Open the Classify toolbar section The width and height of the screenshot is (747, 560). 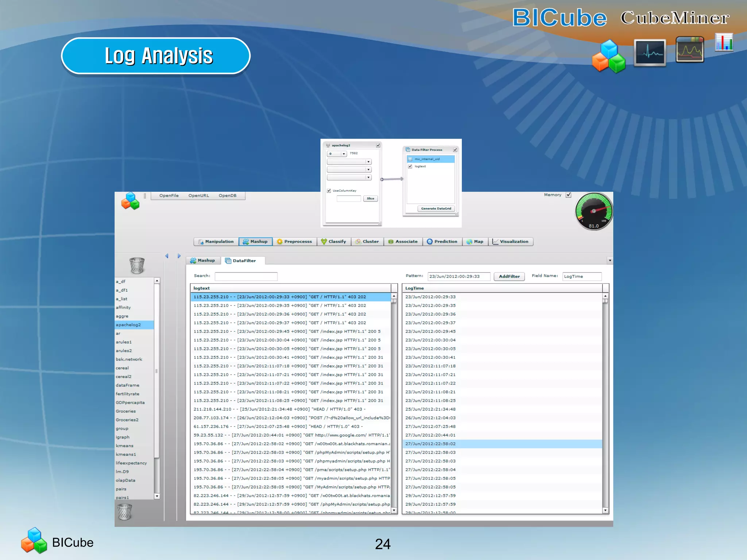point(333,241)
